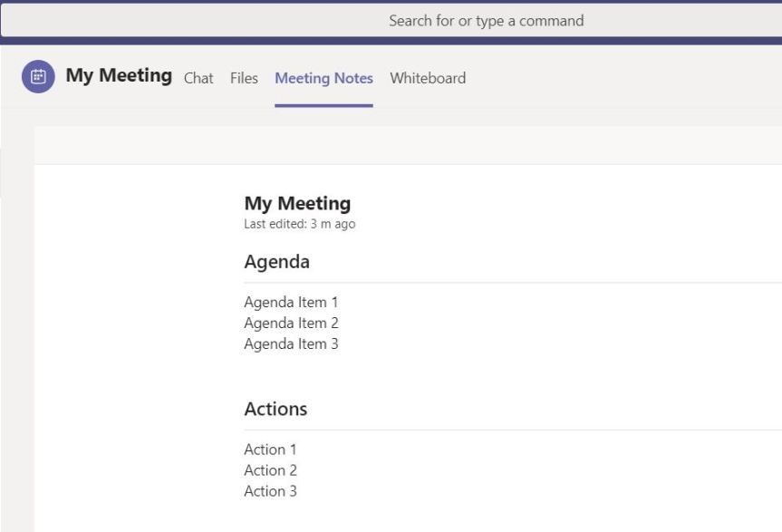Edit the Agenda Item 3 line
Viewport: 782px width, 532px height.
pyautogui.click(x=291, y=344)
